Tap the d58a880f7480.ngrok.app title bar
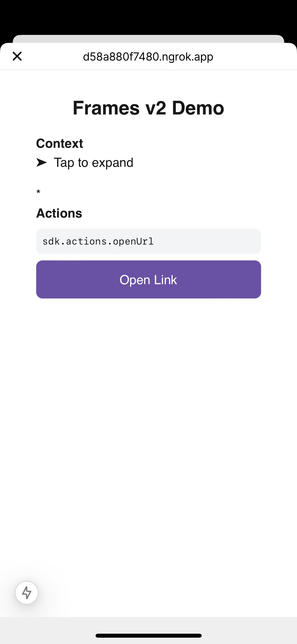 pyautogui.click(x=148, y=56)
